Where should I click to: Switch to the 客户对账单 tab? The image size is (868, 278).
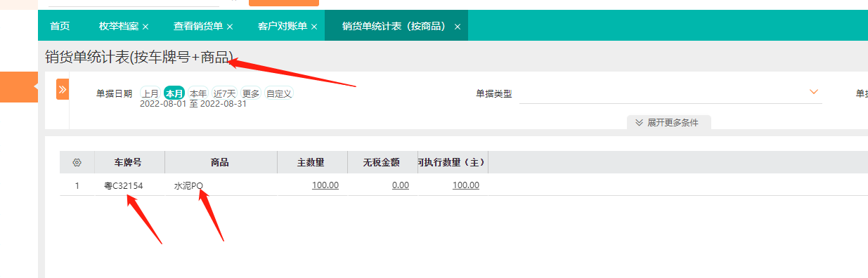283,26
